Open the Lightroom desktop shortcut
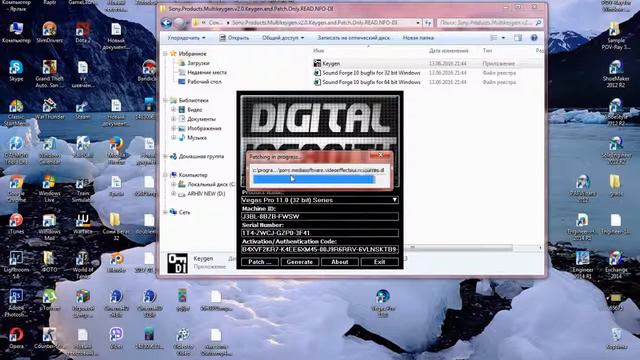The width and height of the screenshot is (640, 360). [x=16, y=264]
